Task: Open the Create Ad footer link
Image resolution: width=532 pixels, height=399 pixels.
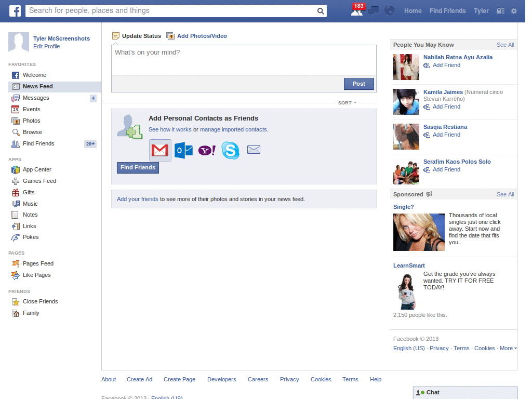Action: 139,379
